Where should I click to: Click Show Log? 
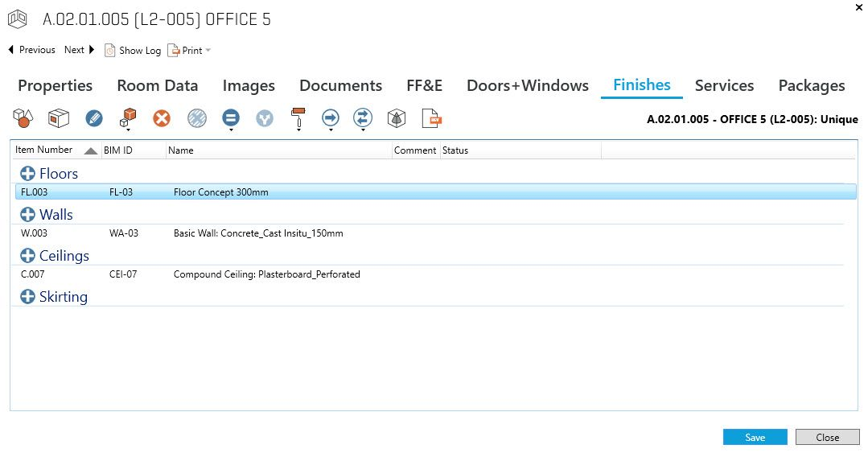tap(133, 51)
